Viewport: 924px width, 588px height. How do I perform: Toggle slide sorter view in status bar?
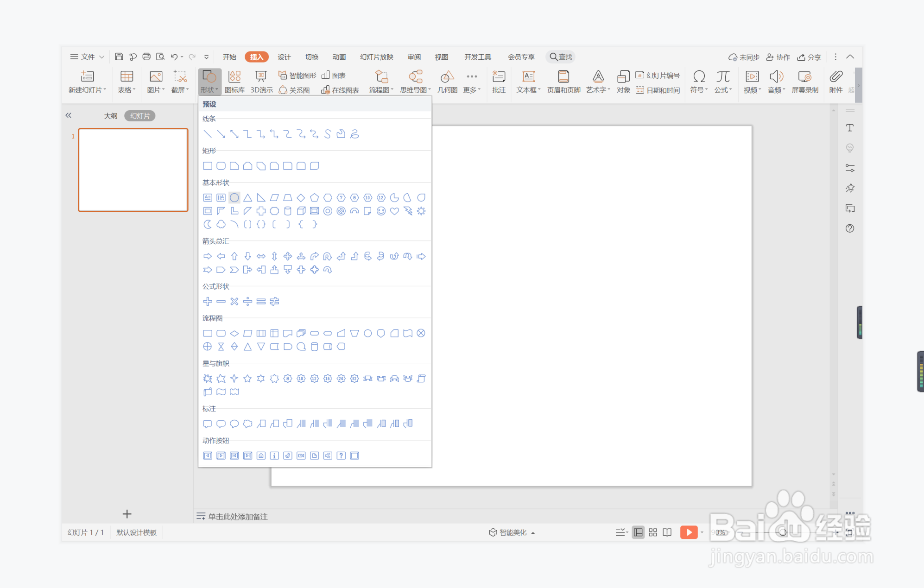coord(652,532)
